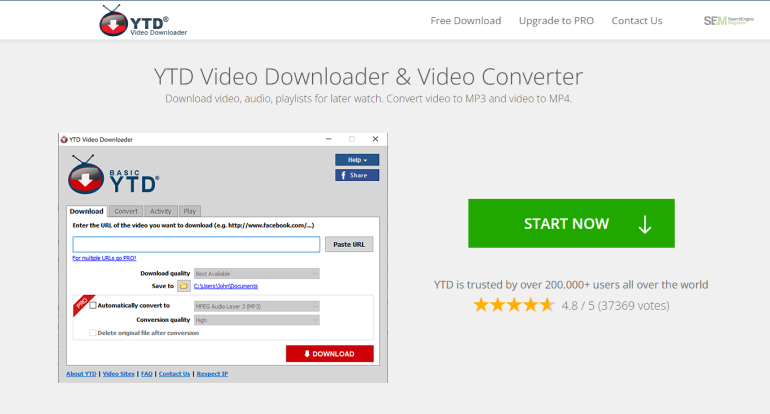This screenshot has width=770, height=414.
Task: Open the About YTD link
Action: (x=81, y=374)
